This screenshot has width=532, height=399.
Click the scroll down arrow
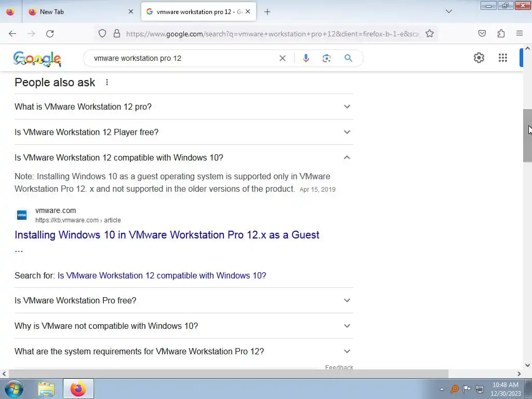tap(528, 365)
